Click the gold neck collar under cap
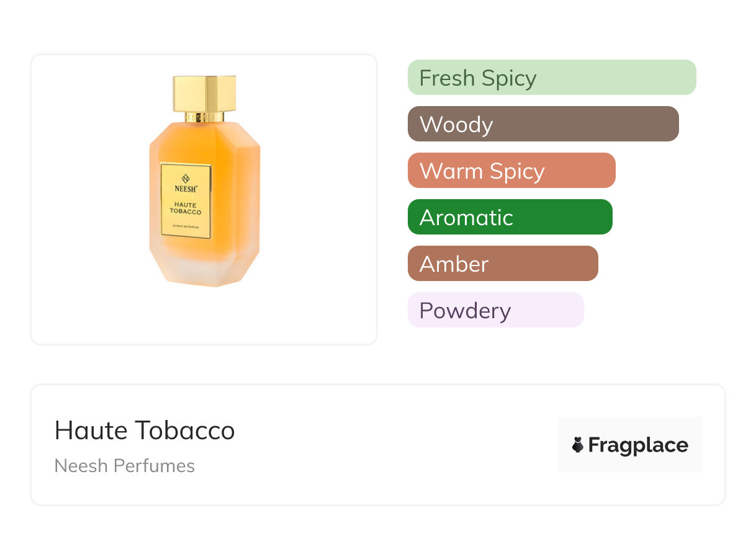Screen dimensions: 756x536 tap(204, 117)
